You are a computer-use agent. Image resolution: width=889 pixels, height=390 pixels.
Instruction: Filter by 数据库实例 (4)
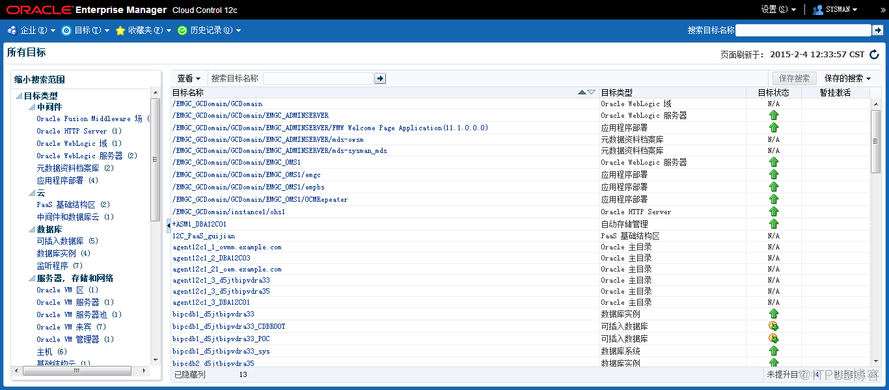pos(64,253)
